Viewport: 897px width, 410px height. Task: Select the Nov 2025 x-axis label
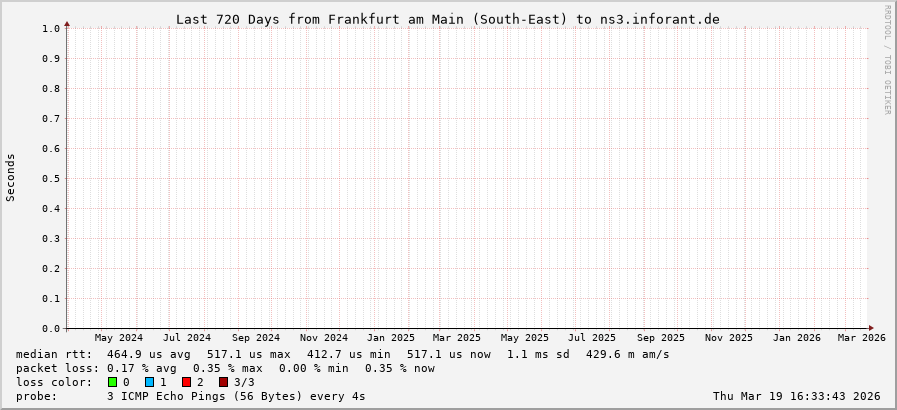728,338
